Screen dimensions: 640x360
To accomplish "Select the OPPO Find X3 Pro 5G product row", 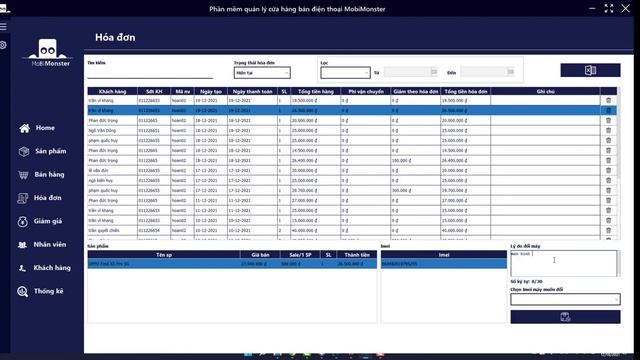I will (x=232, y=264).
